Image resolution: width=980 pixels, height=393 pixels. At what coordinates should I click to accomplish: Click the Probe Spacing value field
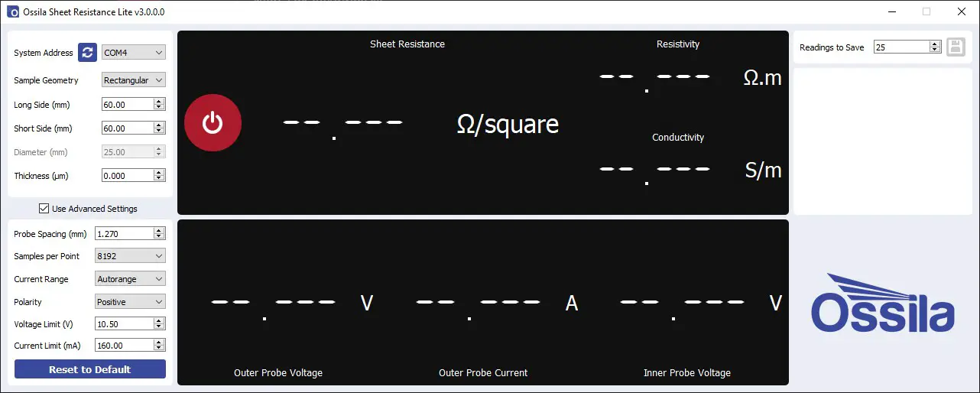point(124,234)
